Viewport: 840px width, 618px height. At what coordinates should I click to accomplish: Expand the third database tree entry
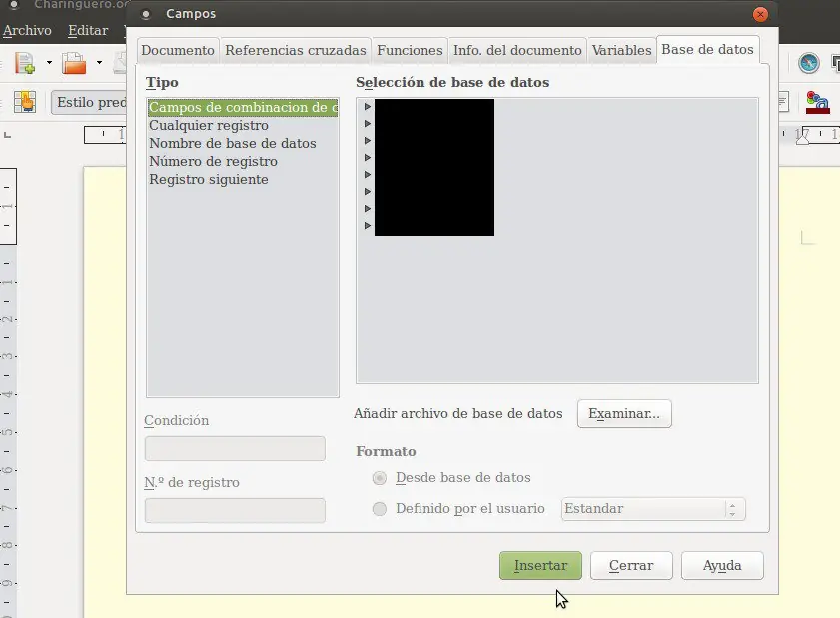[368, 141]
